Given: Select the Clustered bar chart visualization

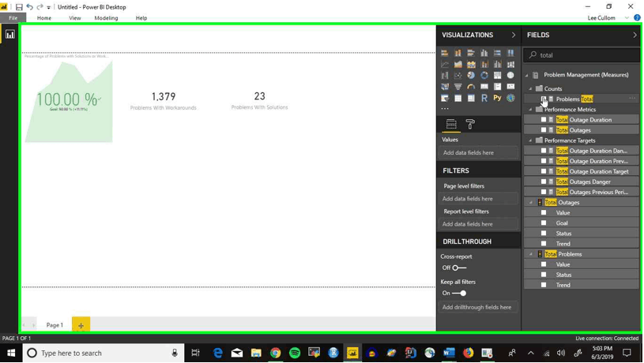Looking at the screenshot, I should (x=471, y=53).
